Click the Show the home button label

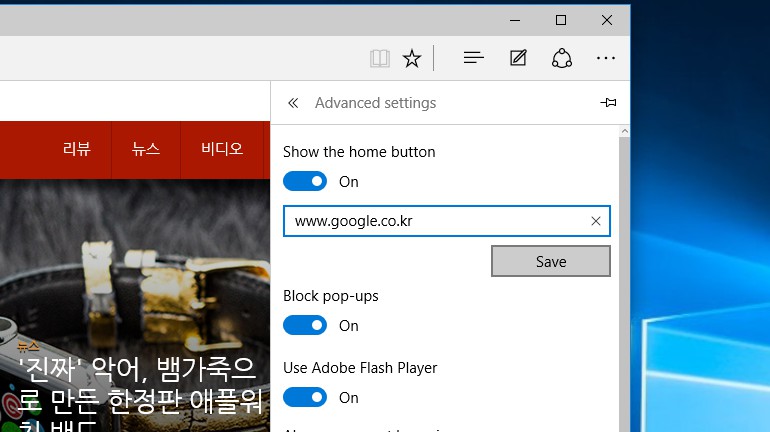359,152
